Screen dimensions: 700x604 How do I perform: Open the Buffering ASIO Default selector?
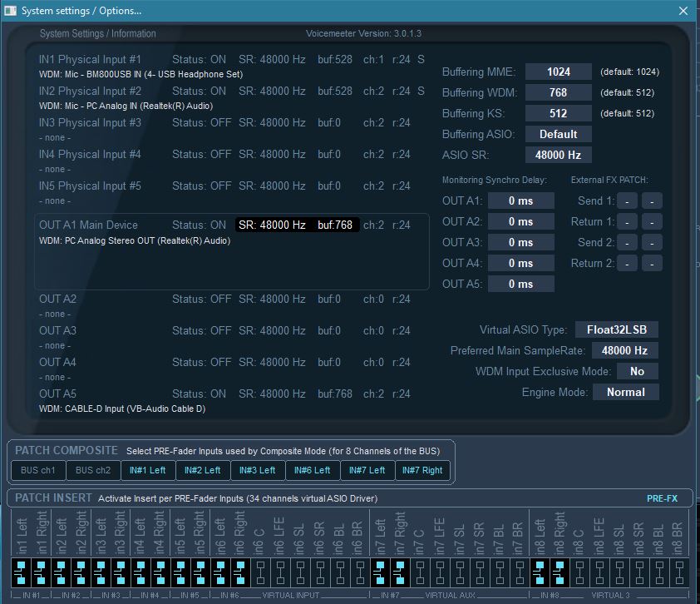click(x=559, y=134)
